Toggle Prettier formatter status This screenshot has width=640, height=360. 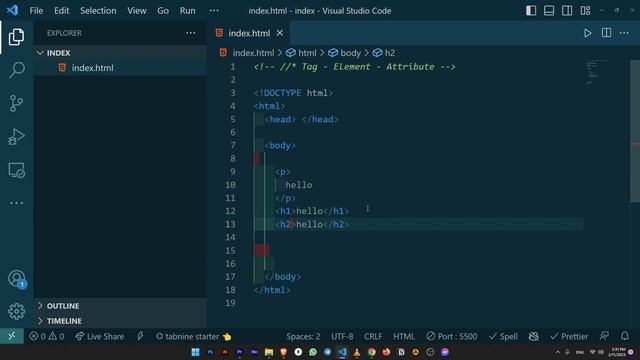click(x=569, y=336)
